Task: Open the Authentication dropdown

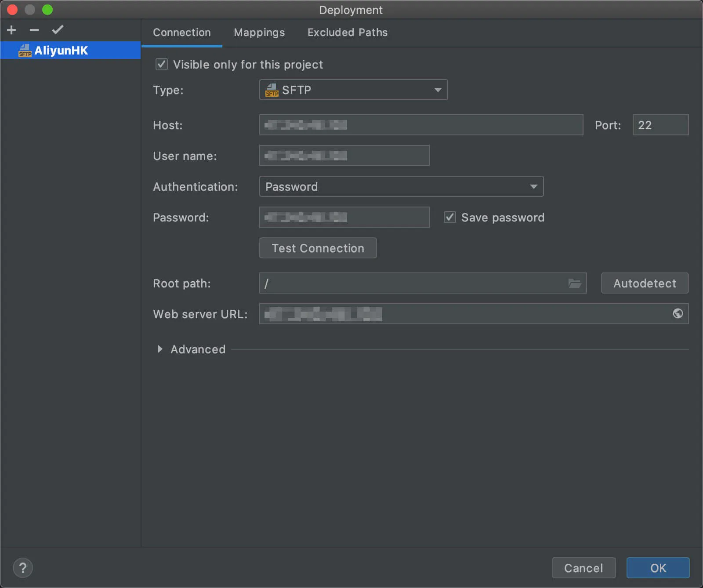Action: [401, 187]
